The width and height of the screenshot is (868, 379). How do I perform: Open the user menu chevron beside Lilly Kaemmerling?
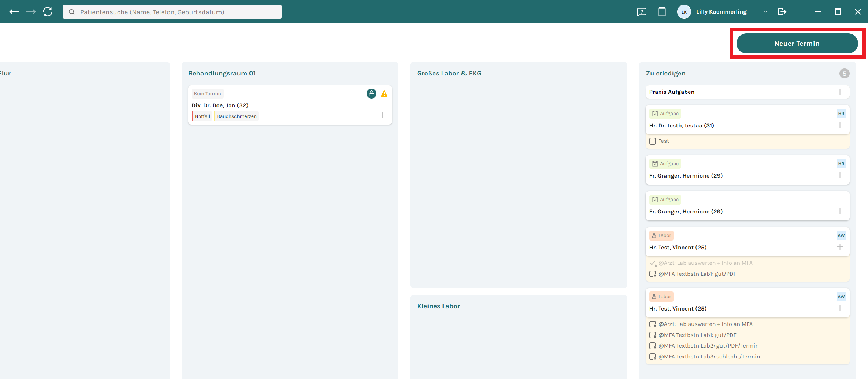coord(765,12)
